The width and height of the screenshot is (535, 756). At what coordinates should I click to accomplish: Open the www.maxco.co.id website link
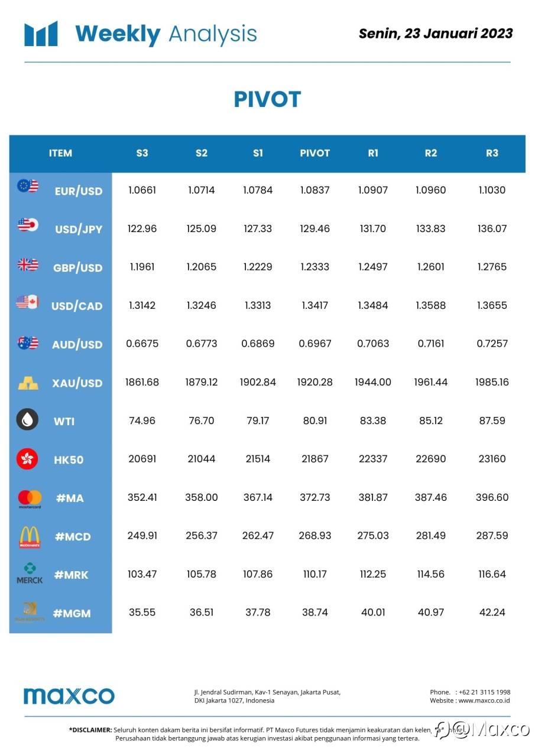point(484,701)
